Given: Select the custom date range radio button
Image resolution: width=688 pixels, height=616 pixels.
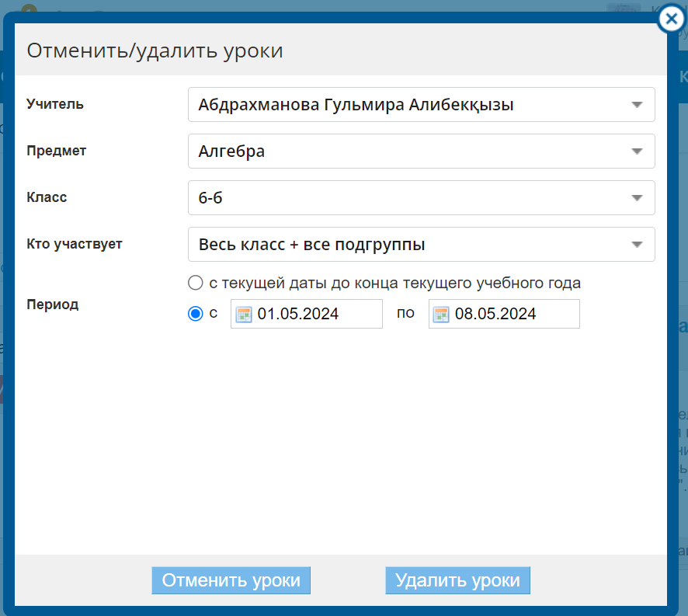Looking at the screenshot, I should coord(196,314).
